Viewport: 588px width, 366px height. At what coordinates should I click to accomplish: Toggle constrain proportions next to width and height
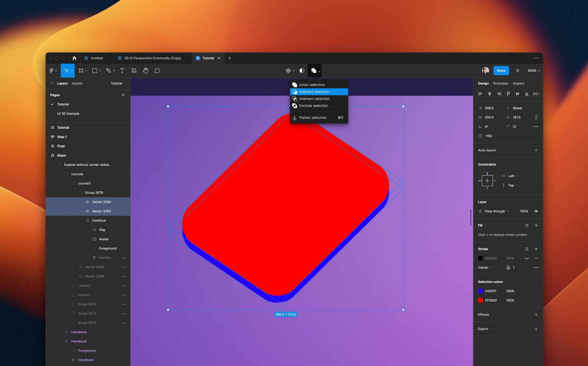click(536, 117)
